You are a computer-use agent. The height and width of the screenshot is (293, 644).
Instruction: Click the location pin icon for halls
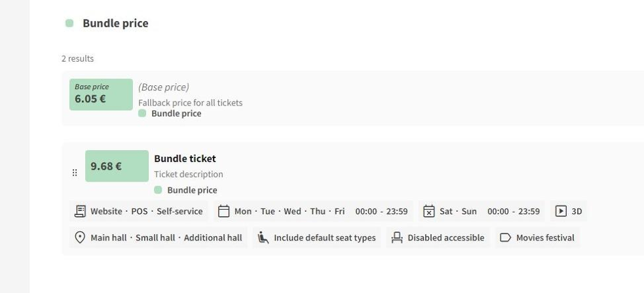point(80,237)
